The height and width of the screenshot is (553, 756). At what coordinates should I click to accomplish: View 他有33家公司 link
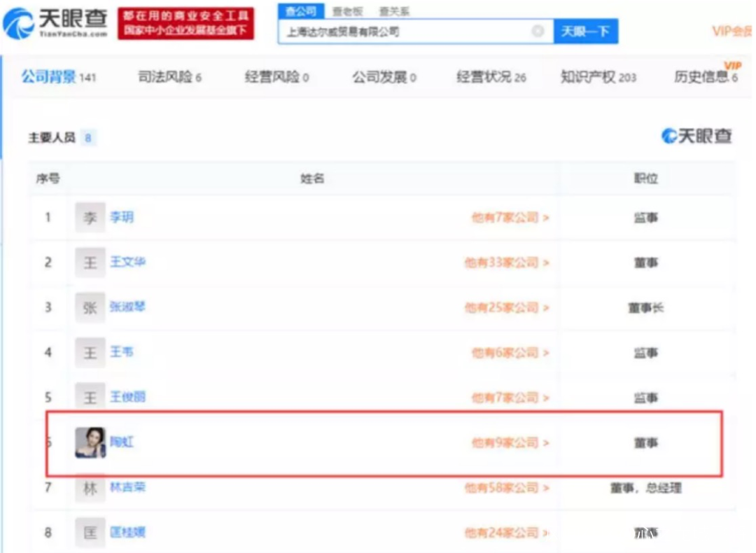coord(506,262)
